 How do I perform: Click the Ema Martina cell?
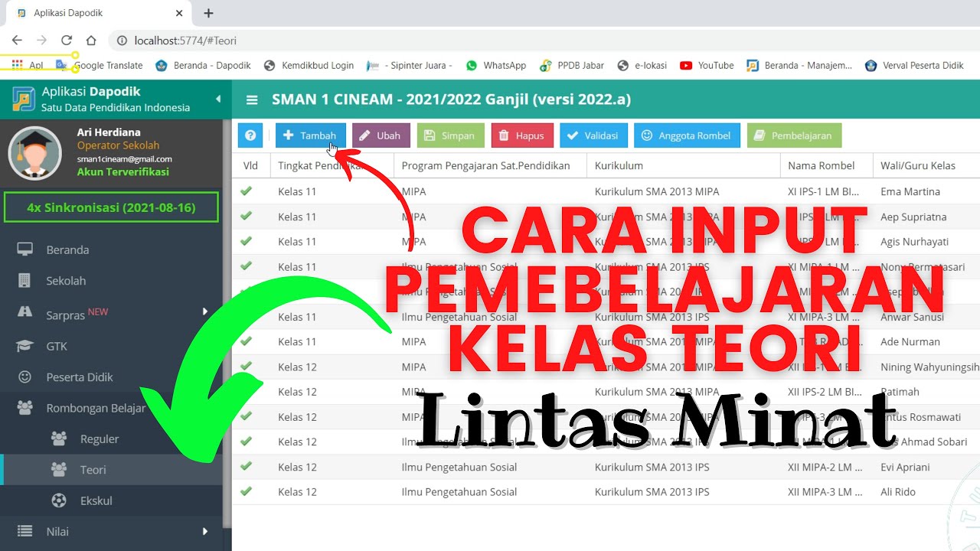point(910,191)
